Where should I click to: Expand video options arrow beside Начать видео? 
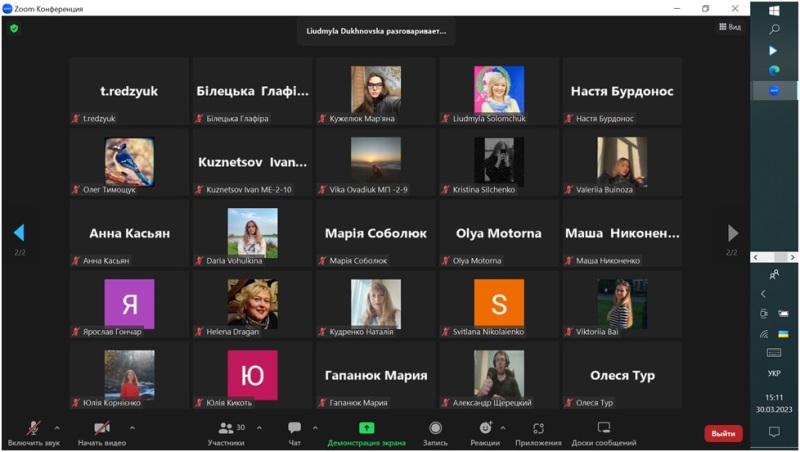pyautogui.click(x=132, y=428)
